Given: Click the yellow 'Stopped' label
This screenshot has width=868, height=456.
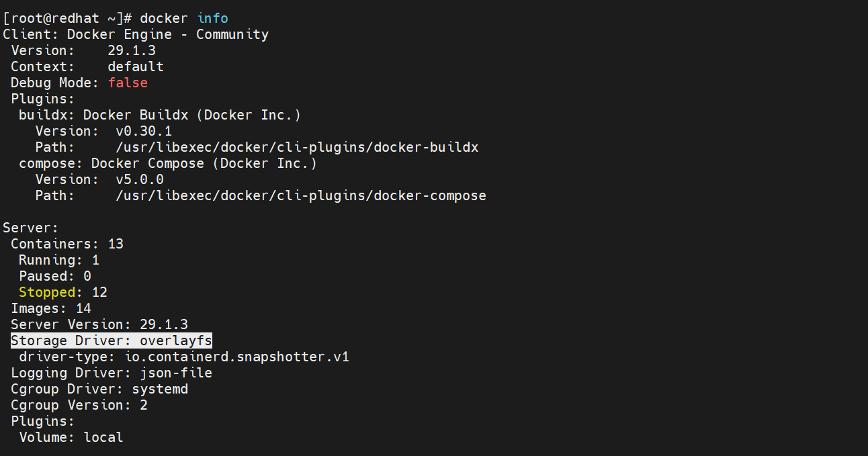Looking at the screenshot, I should tap(47, 292).
